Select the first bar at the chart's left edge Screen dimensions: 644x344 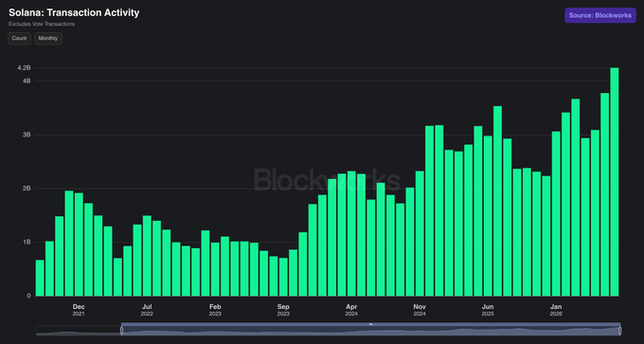tap(40, 278)
